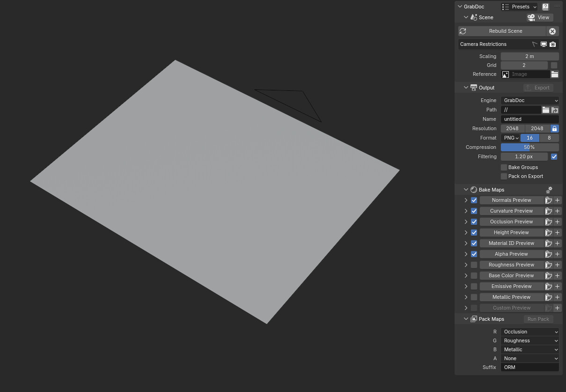Uncheck the Occlusion Preview bake map

pyautogui.click(x=474, y=222)
